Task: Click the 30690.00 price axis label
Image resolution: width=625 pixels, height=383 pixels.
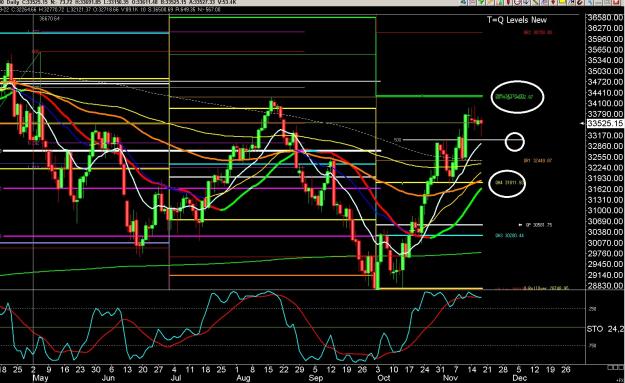Action: 605,222
